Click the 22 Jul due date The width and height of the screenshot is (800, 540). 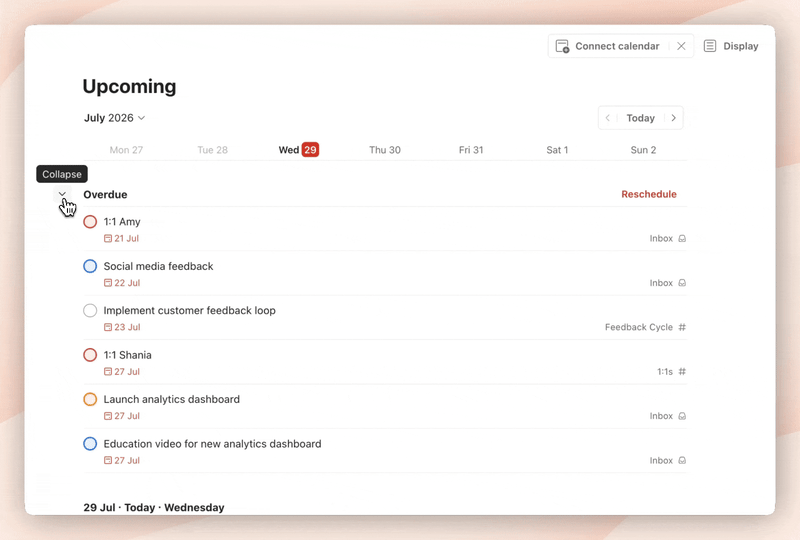[x=127, y=283]
